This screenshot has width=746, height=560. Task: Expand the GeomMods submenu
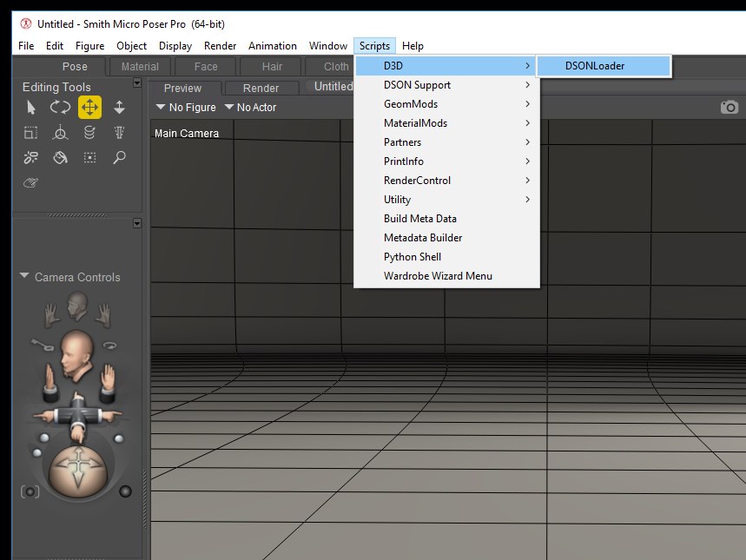(x=446, y=103)
